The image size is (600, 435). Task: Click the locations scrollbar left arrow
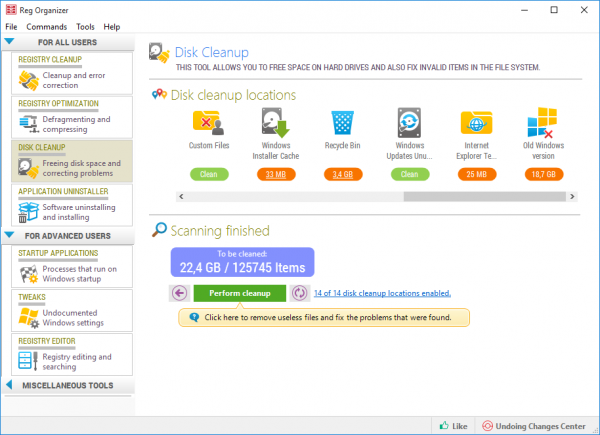(181, 197)
